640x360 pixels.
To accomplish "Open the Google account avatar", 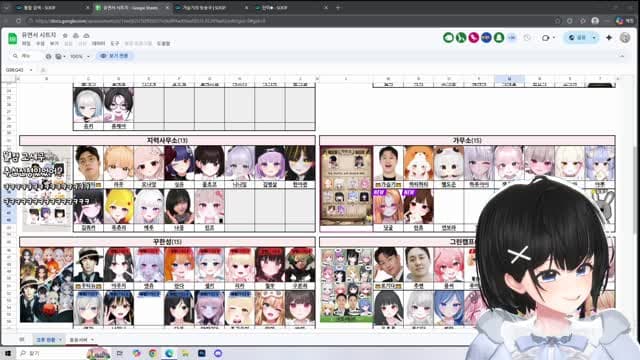I will pos(625,38).
